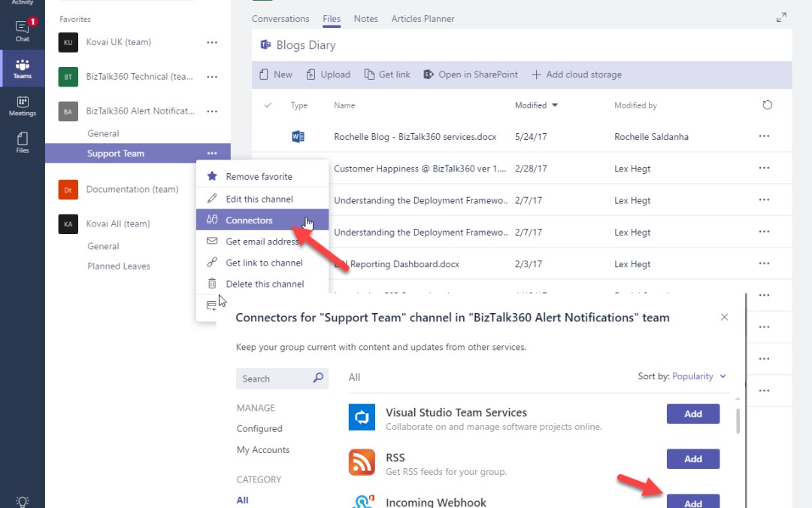Image resolution: width=812 pixels, height=508 pixels.
Task: Click Upload in the files toolbar
Action: tap(329, 75)
